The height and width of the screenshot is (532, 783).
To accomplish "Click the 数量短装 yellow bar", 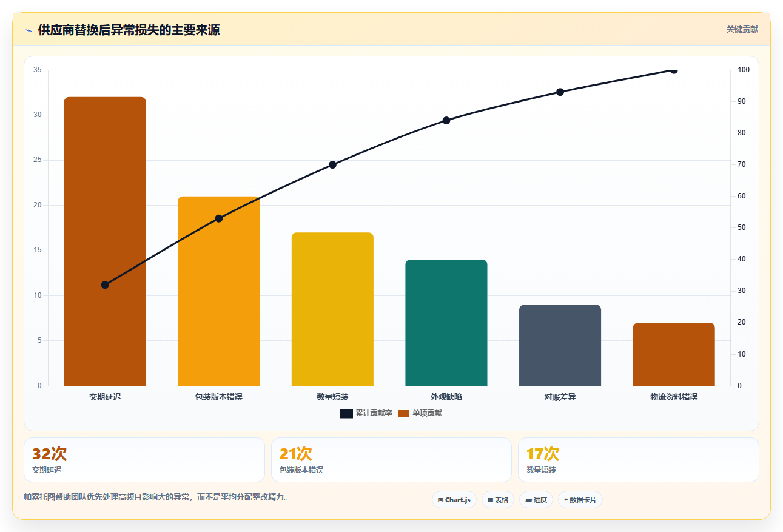I will [x=332, y=309].
